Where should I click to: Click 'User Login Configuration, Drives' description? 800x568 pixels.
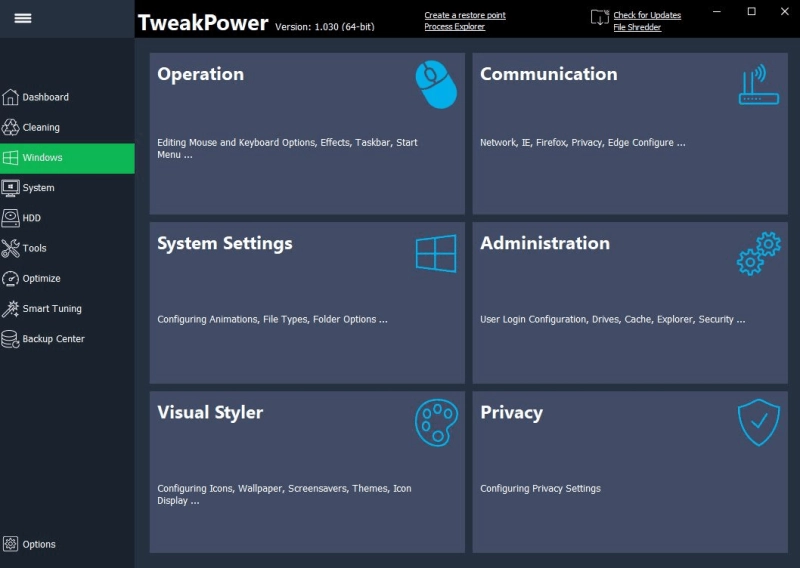613,319
